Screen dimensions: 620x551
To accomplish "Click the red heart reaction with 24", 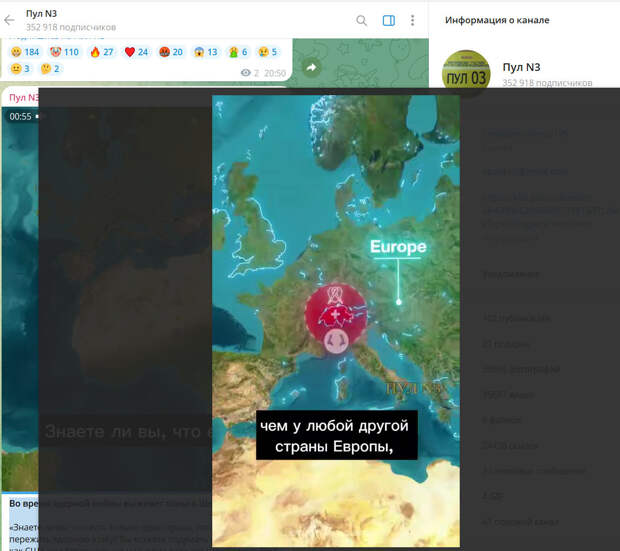I will (x=136, y=52).
